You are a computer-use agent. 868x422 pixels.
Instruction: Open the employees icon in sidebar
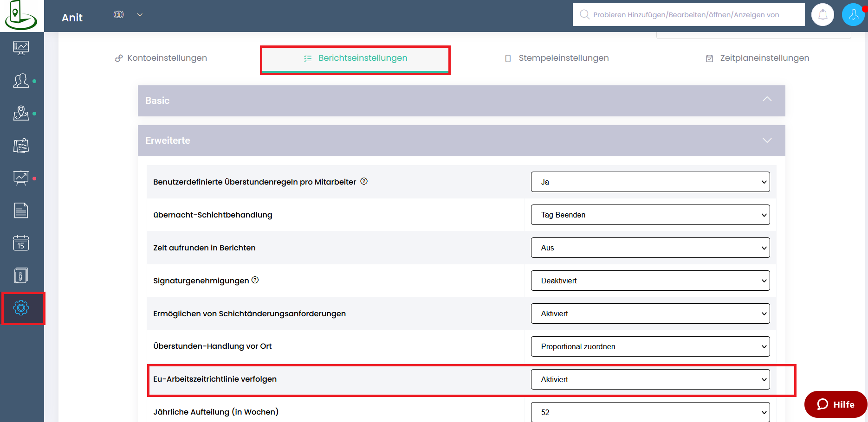(x=21, y=81)
